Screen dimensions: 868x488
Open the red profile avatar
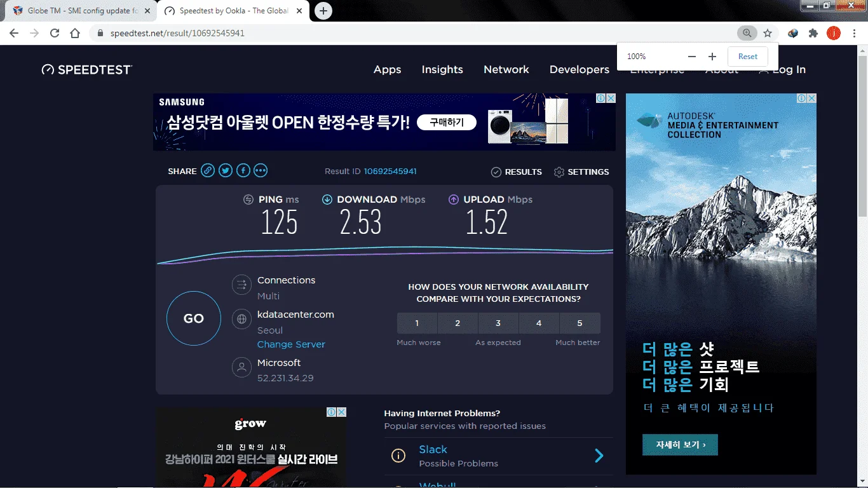tap(834, 33)
